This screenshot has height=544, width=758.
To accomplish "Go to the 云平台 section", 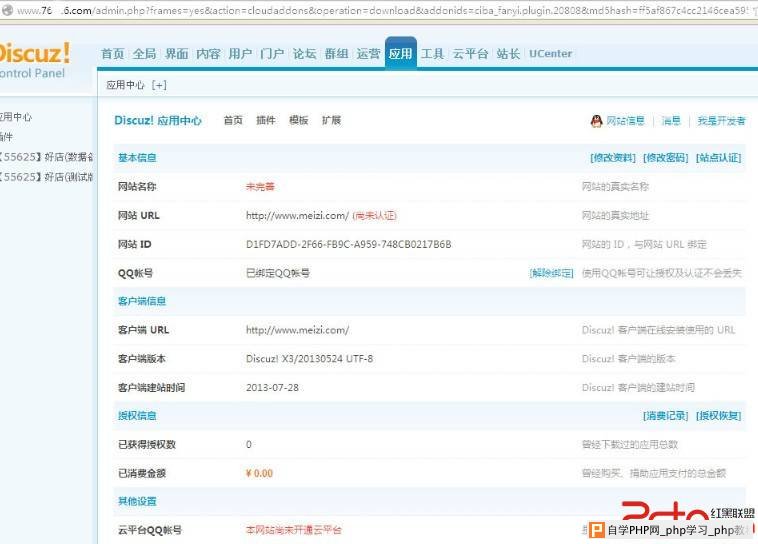I will click(x=470, y=54).
